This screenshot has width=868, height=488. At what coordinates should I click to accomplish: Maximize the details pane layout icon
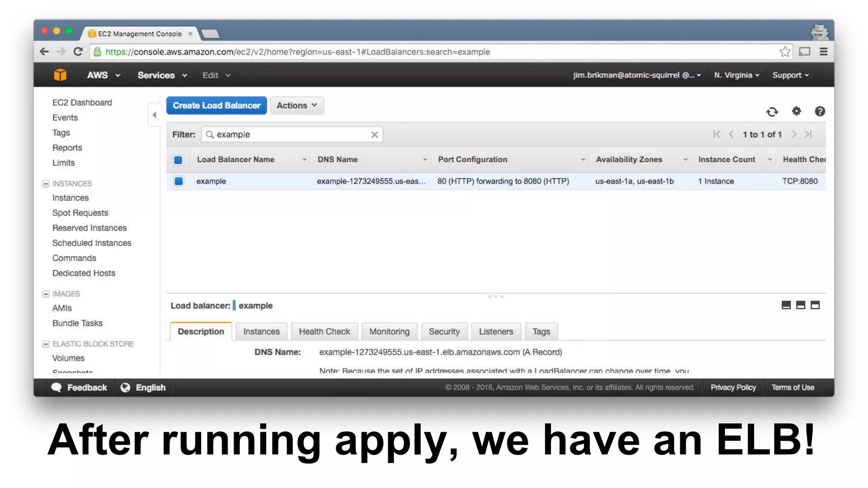click(x=815, y=305)
